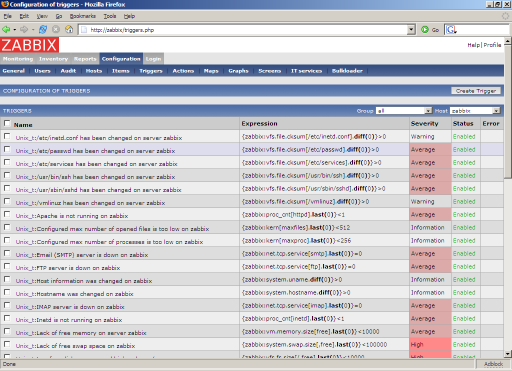Image resolution: width=512 pixels, height=371 pixels.
Task: Reload the page with the refresh icon
Action: tap(43, 29)
